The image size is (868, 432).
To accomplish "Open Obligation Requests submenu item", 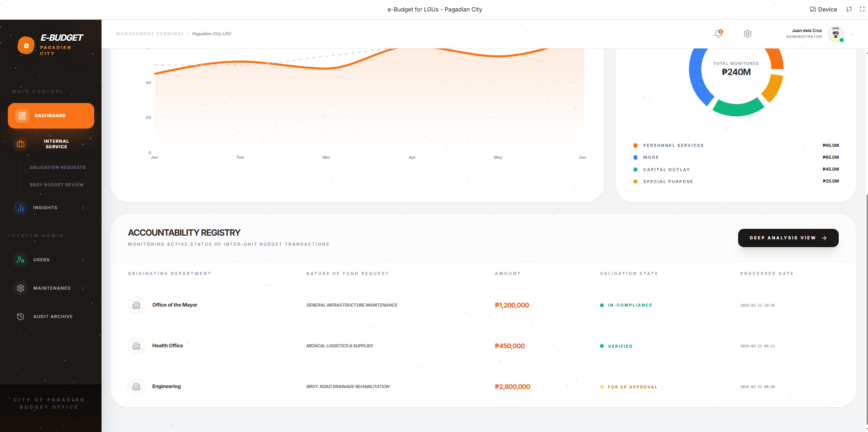I will point(58,167).
